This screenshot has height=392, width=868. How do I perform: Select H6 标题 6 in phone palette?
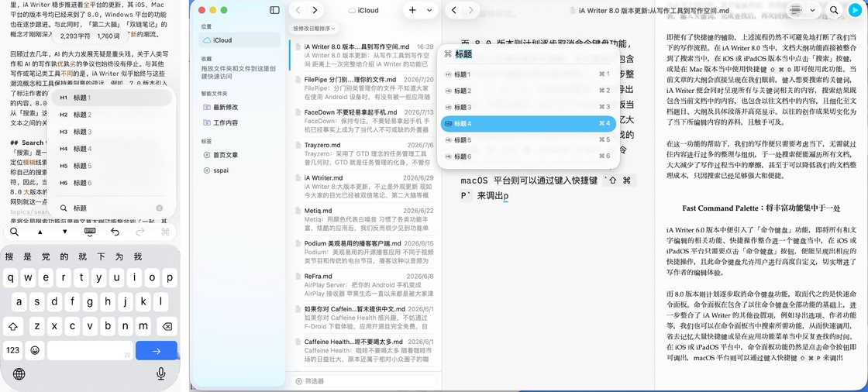pyautogui.click(x=112, y=183)
